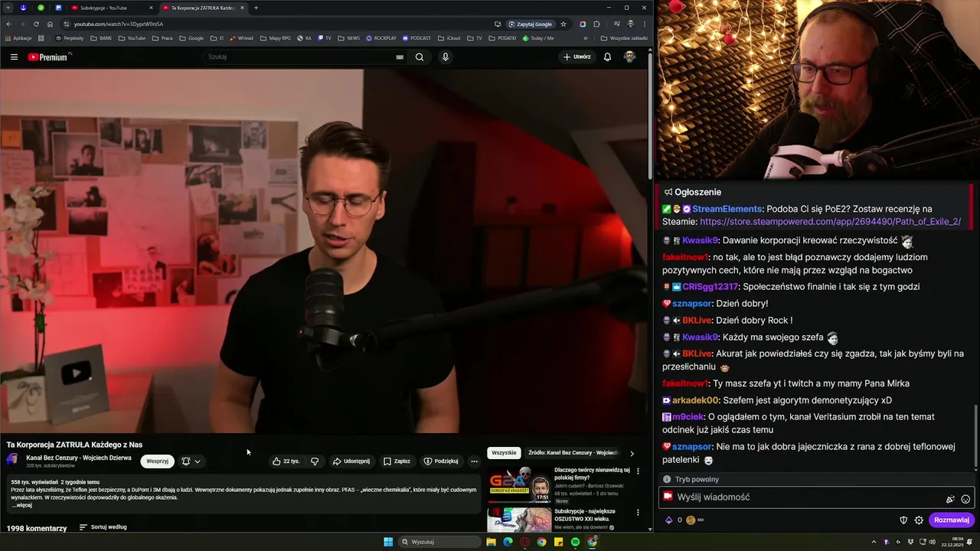Open Microsoft Edge from taskbar
Image resolution: width=980 pixels, height=551 pixels.
point(508,542)
